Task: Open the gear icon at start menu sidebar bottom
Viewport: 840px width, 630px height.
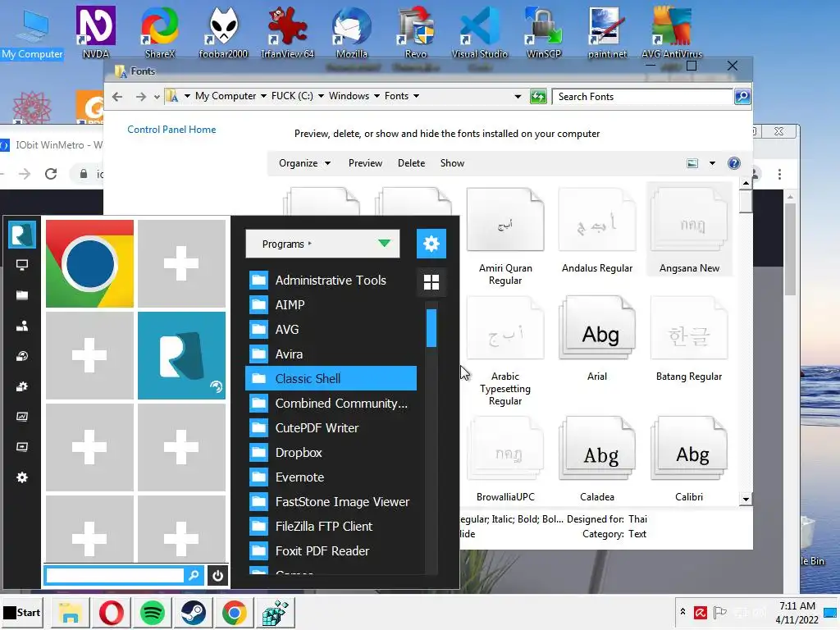Action: (22, 477)
